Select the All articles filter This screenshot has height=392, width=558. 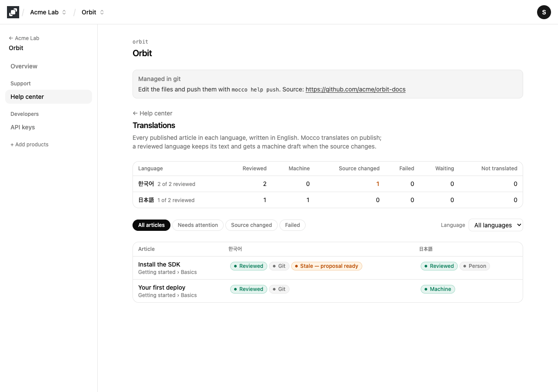tap(151, 225)
